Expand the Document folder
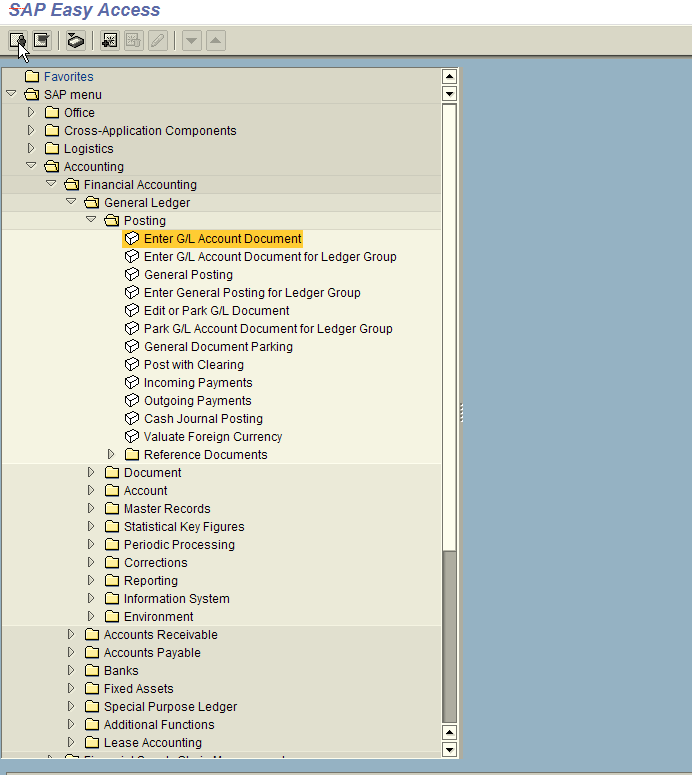The height and width of the screenshot is (775, 692). pos(91,472)
